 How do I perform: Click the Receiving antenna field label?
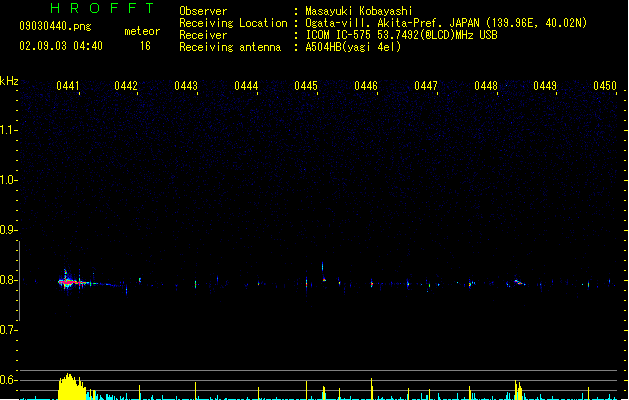[x=230, y=47]
